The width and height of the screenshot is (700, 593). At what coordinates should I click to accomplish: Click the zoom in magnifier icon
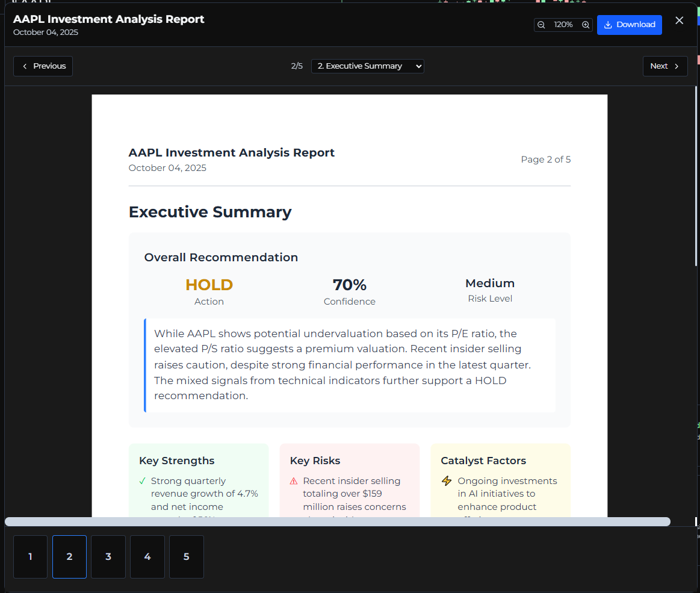[x=585, y=25]
